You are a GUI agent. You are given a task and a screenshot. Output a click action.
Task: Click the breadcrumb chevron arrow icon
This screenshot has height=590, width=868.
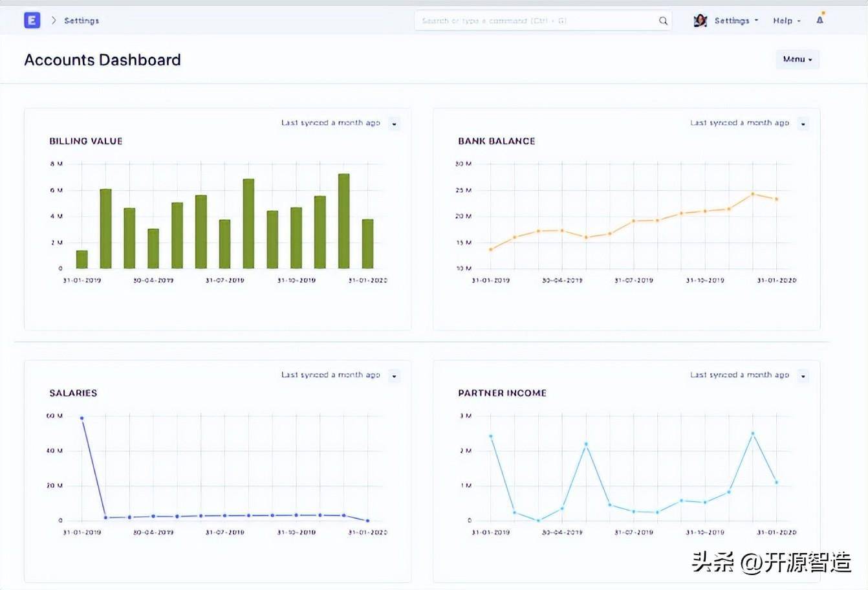[54, 21]
